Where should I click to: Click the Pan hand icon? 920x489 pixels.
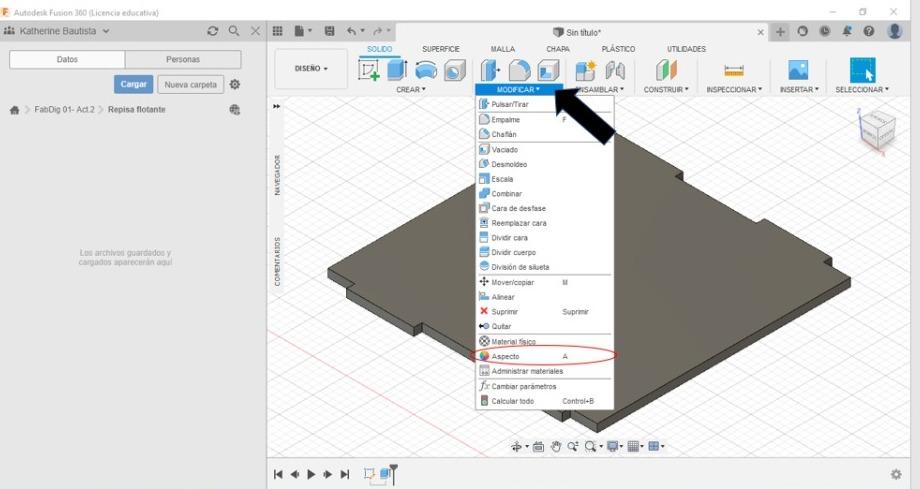[556, 447]
